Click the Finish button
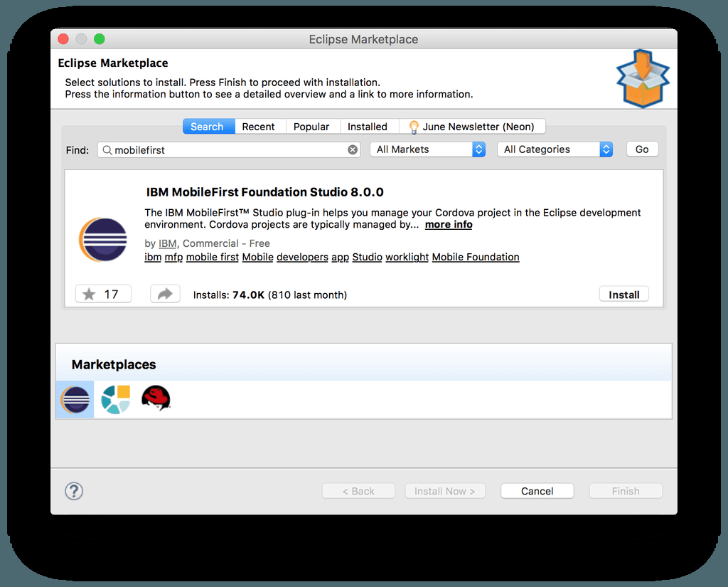 [626, 491]
